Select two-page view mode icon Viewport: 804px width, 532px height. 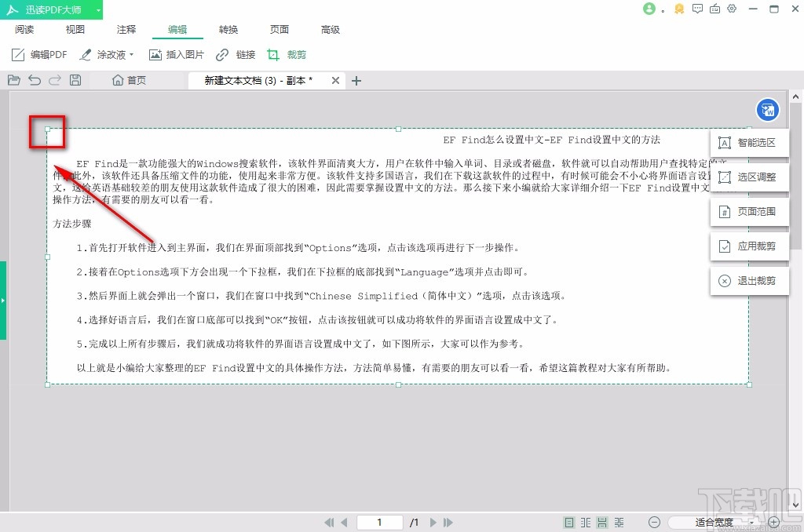586,523
